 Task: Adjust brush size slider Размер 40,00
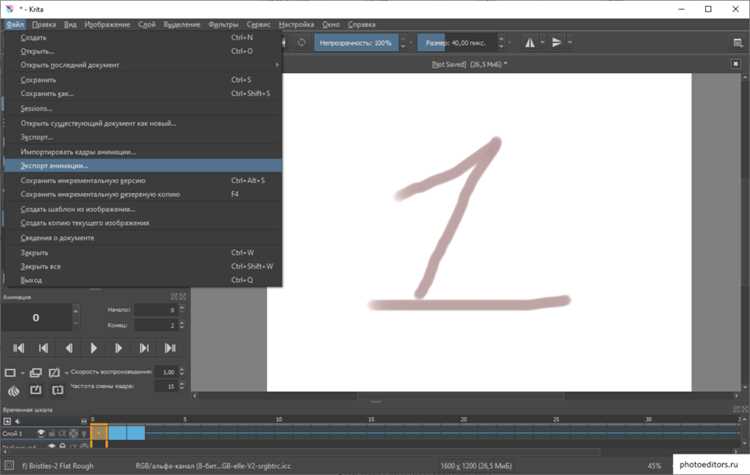[x=457, y=43]
